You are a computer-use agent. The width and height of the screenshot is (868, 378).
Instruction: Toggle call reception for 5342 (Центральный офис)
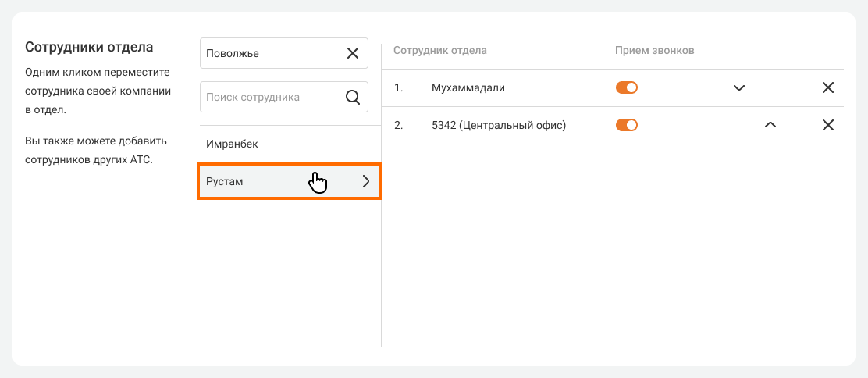[627, 125]
